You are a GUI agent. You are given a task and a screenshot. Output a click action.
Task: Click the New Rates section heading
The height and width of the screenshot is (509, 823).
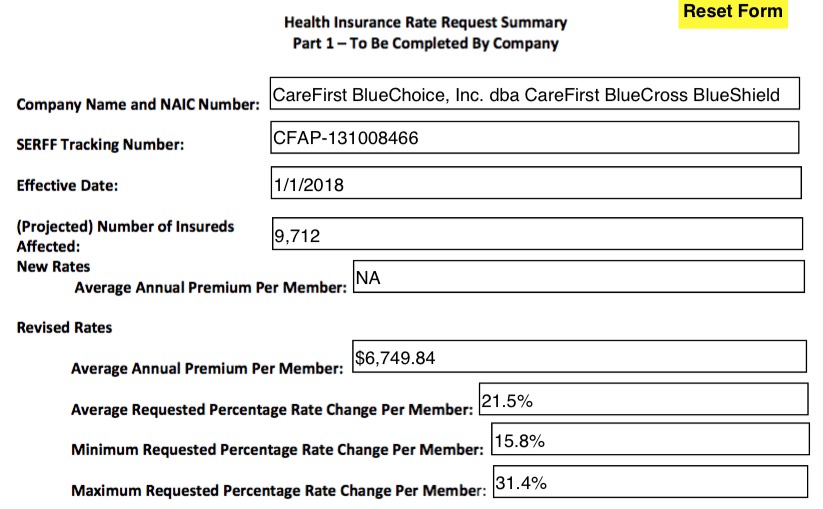(x=53, y=267)
